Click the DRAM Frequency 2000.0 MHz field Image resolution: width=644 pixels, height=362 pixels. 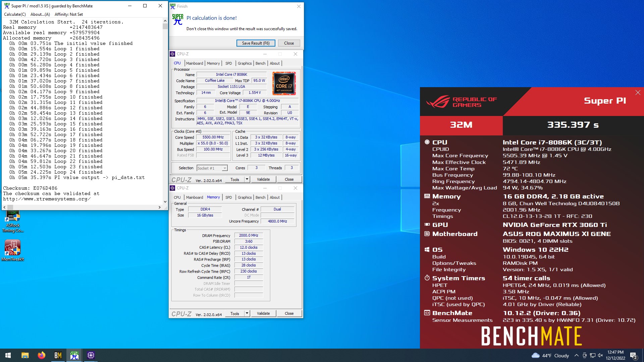(x=249, y=236)
